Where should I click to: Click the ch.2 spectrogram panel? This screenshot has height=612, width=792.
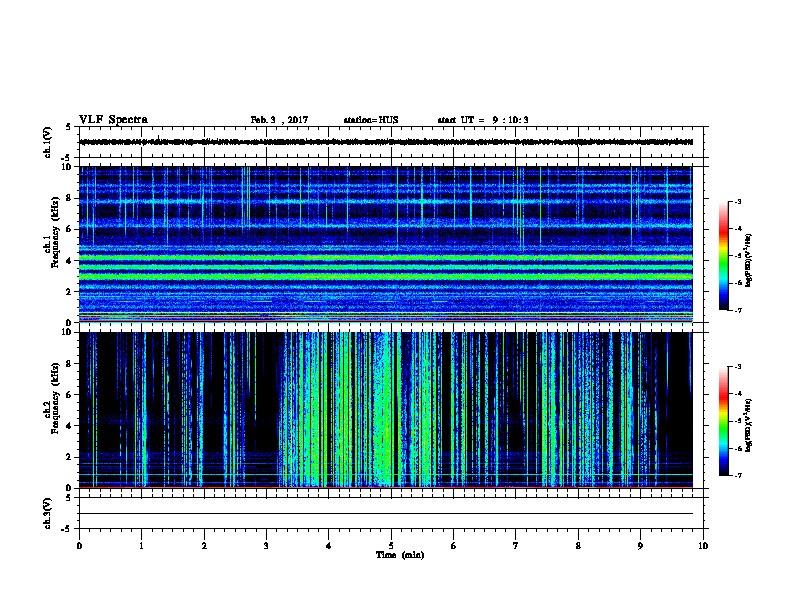tap(386, 410)
